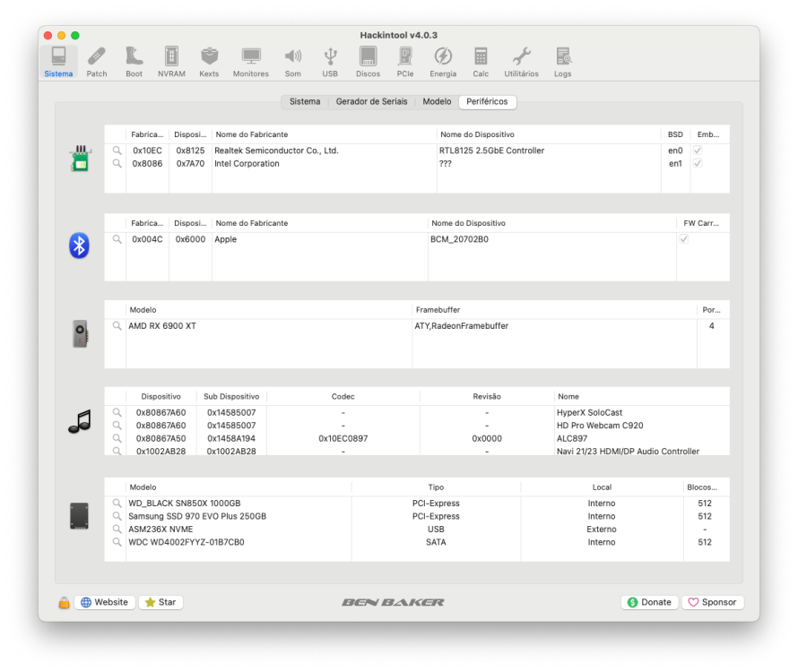Image resolution: width=798 pixels, height=672 pixels.
Task: Click the lock icon near Website
Action: pyautogui.click(x=64, y=602)
